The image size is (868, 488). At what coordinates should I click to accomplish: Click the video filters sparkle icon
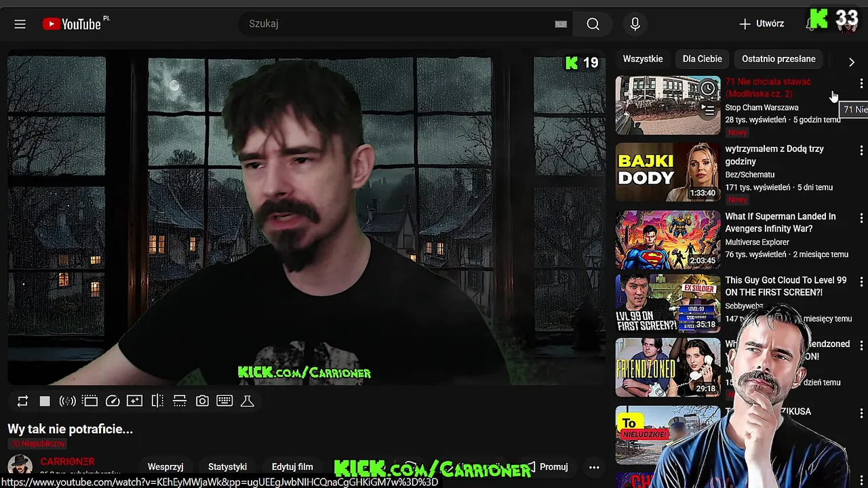pyautogui.click(x=135, y=401)
